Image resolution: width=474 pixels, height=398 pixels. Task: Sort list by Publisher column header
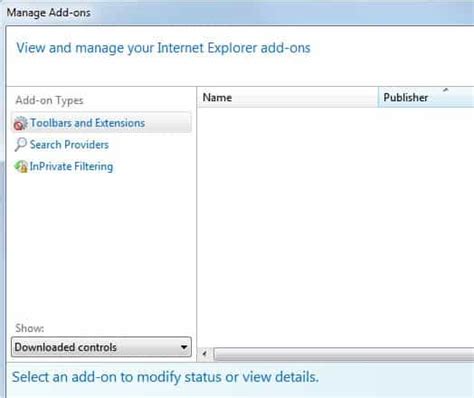point(426,97)
